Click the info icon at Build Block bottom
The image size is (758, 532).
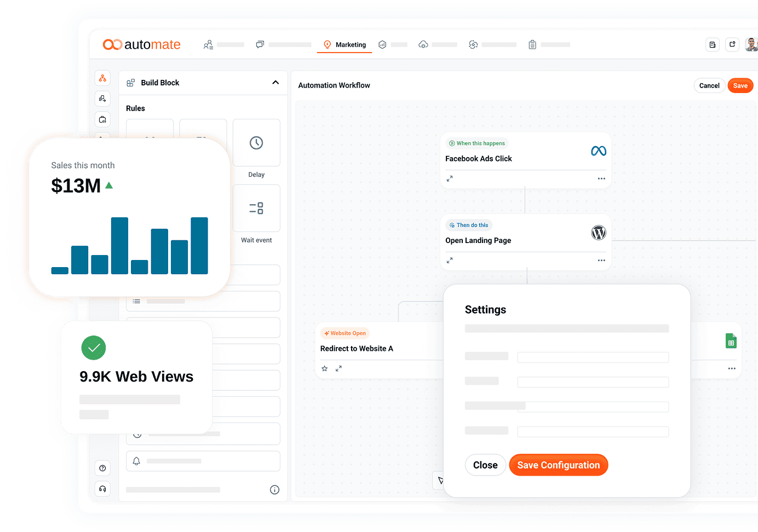(274, 490)
